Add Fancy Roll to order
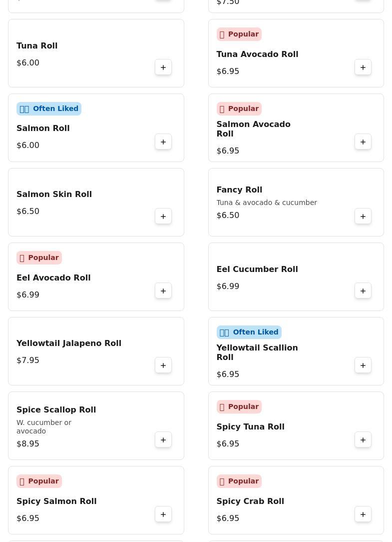The height and width of the screenshot is (542, 392). pyautogui.click(x=363, y=216)
